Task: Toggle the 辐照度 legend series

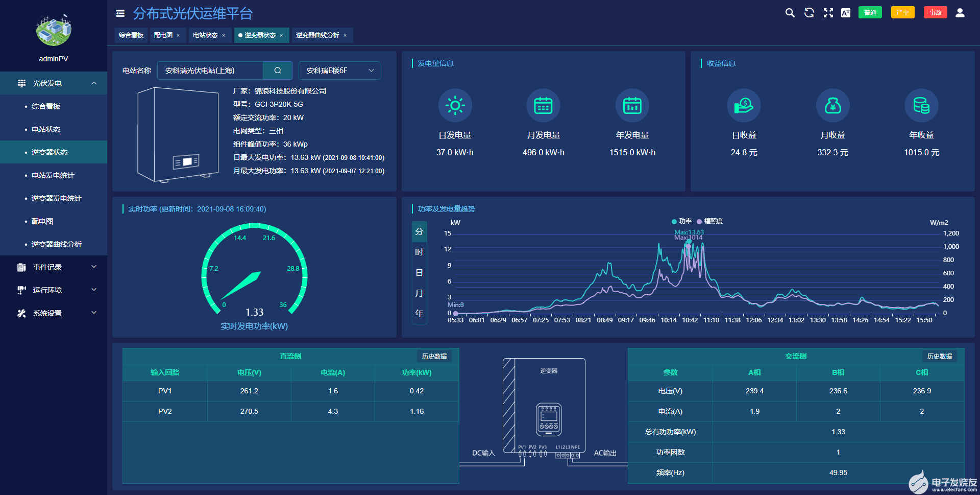Action: [709, 221]
